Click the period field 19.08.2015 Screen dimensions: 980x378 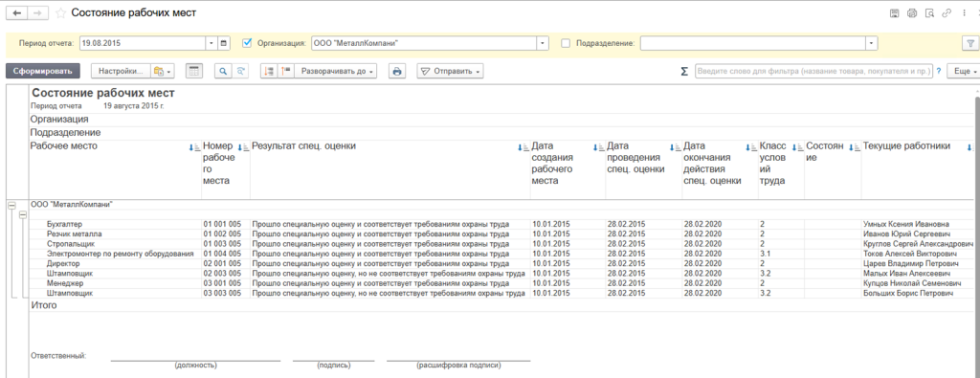(142, 43)
